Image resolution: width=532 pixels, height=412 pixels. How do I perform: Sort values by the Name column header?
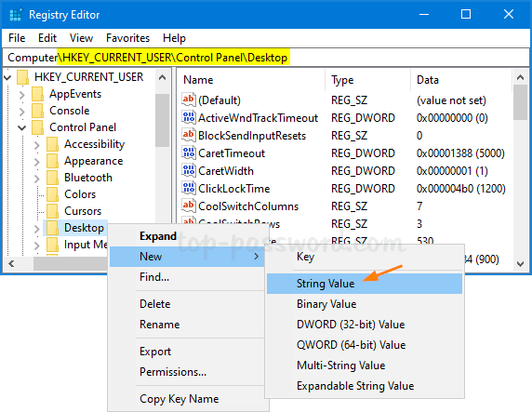tap(251, 80)
